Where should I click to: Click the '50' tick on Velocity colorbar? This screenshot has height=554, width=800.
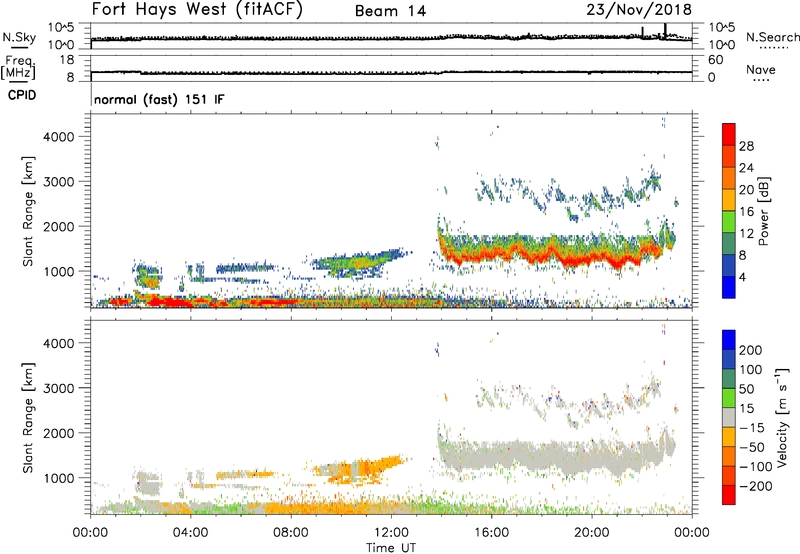point(746,389)
